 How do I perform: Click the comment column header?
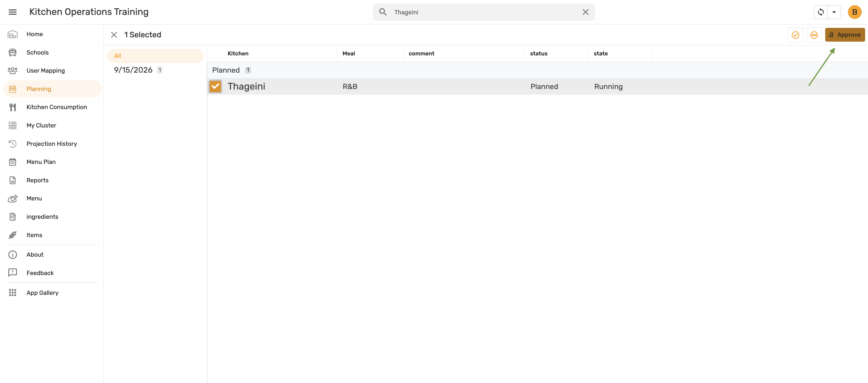click(x=421, y=54)
